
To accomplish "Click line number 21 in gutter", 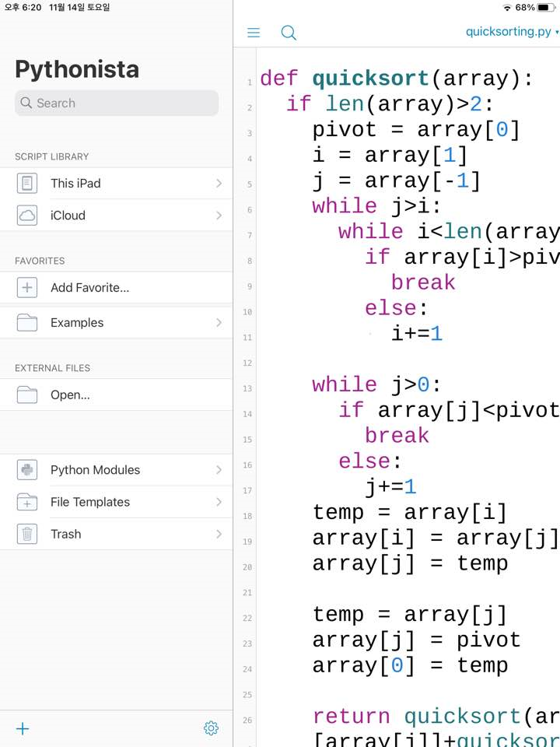I will [247, 593].
